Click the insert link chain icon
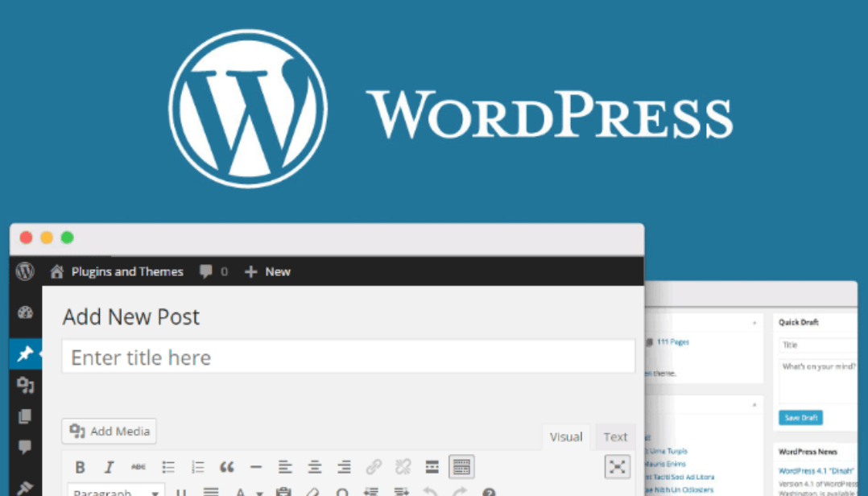The height and width of the screenshot is (496, 868). (374, 467)
